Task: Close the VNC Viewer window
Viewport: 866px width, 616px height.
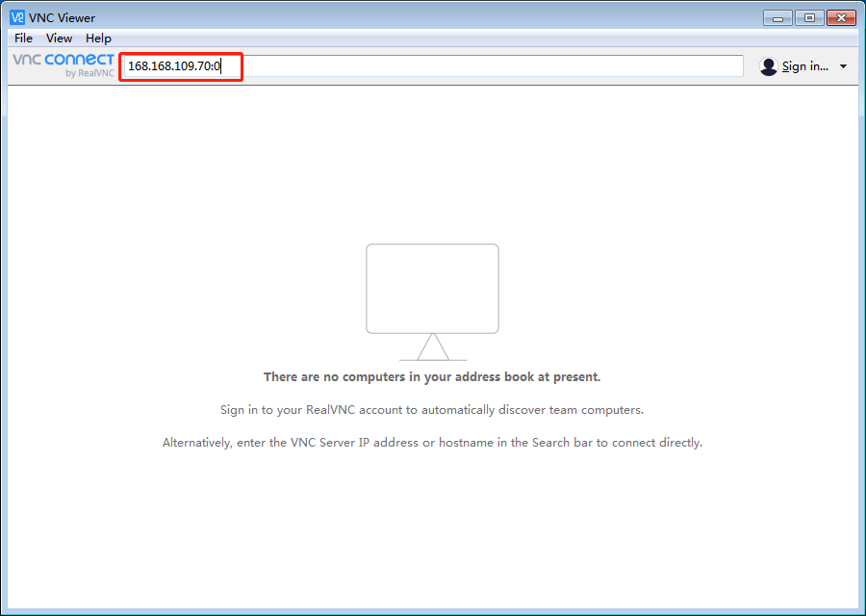Action: tap(841, 18)
